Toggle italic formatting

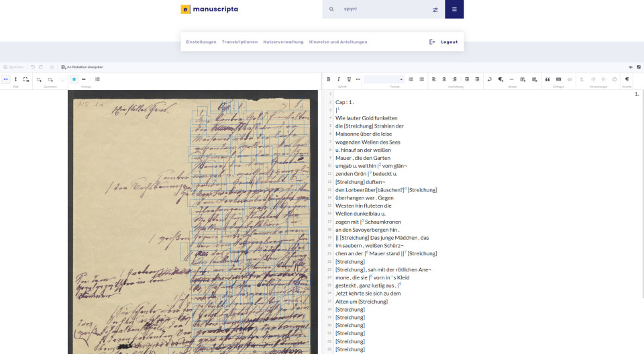(338, 79)
